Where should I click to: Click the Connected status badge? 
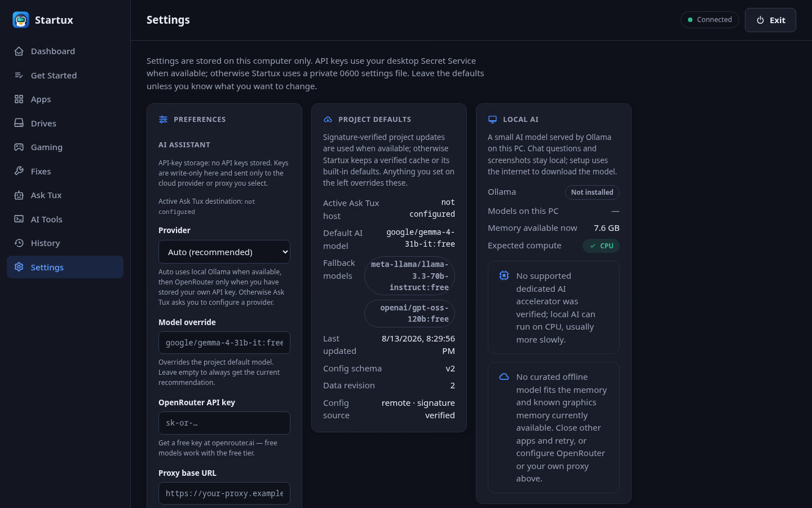coord(710,20)
